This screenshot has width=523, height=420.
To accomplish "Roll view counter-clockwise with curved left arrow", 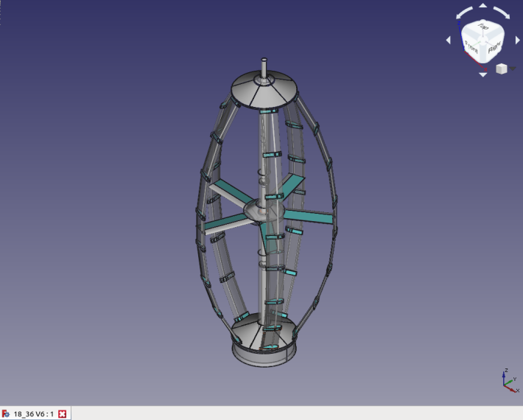I will point(464,13).
